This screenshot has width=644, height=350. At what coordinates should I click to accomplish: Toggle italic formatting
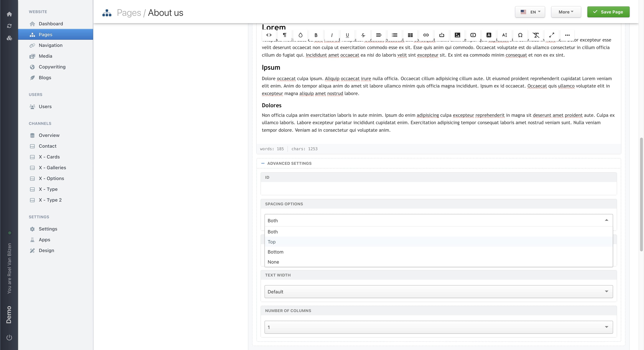pos(332,35)
